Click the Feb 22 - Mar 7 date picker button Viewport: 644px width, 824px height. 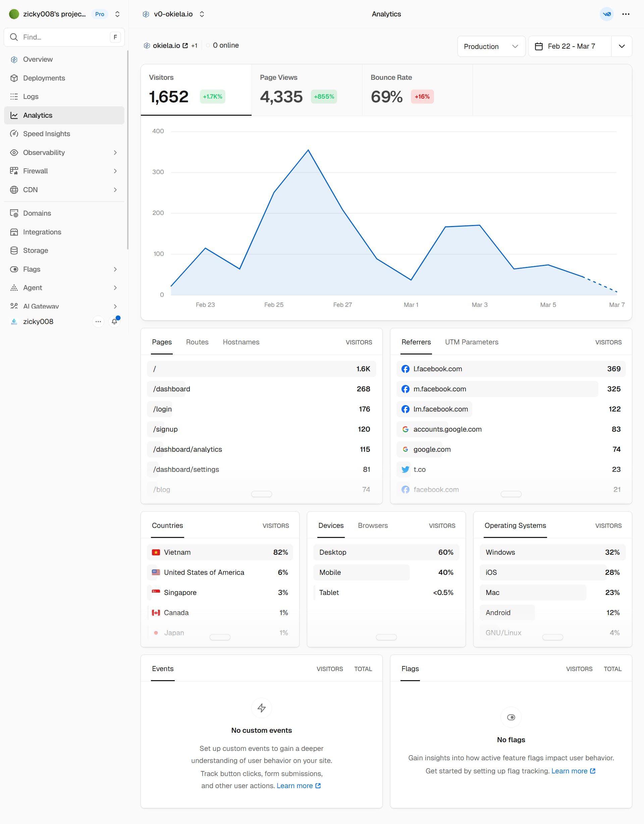coord(570,46)
